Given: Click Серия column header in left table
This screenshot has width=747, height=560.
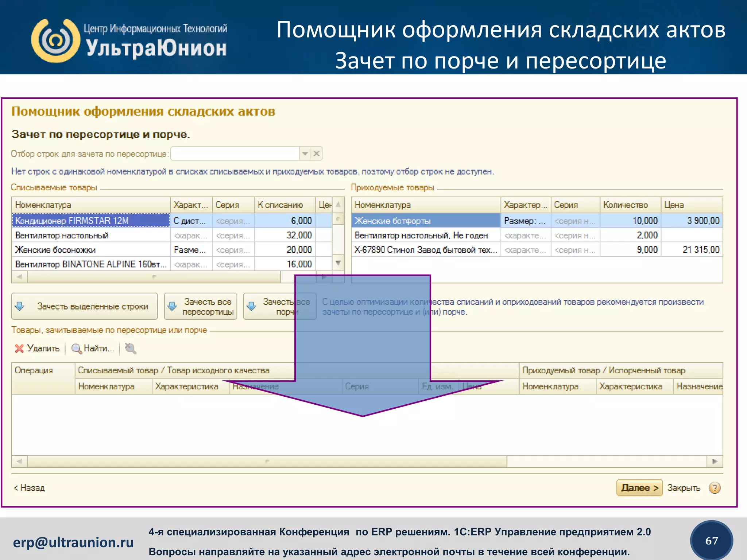Looking at the screenshot, I should 233,205.
